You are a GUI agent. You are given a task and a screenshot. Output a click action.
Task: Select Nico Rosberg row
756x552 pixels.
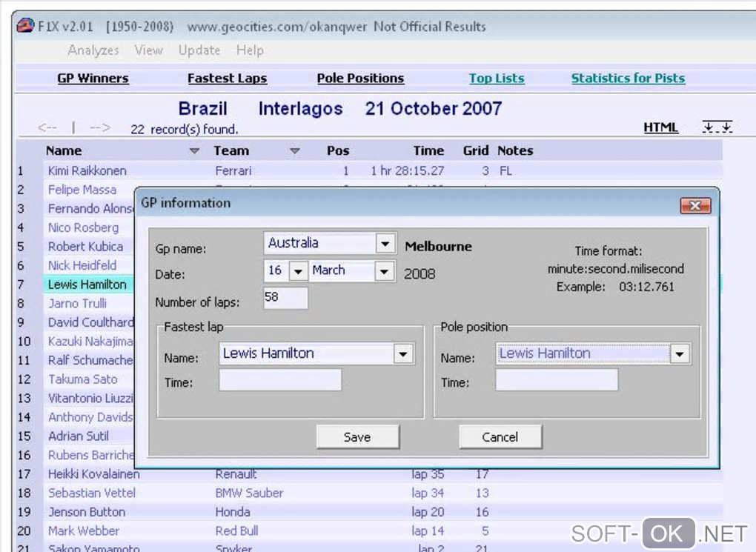coord(83,227)
